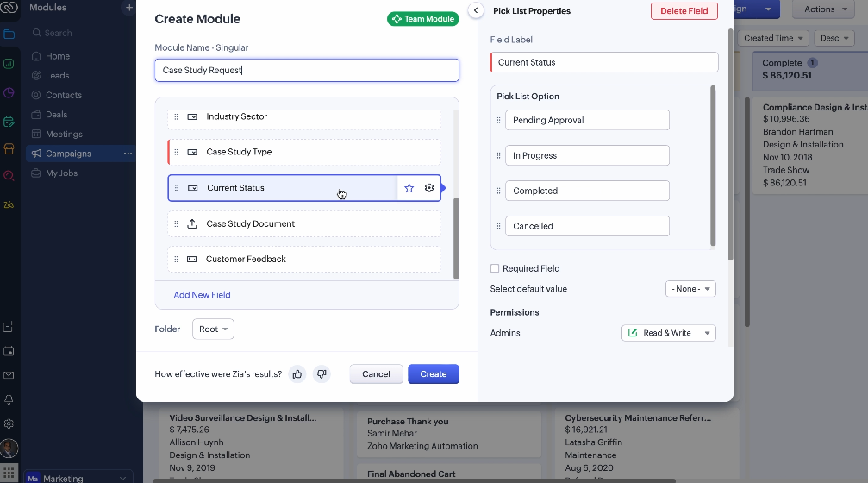Click the drag handle for Cancelled option
868x483 pixels.
coord(498,226)
